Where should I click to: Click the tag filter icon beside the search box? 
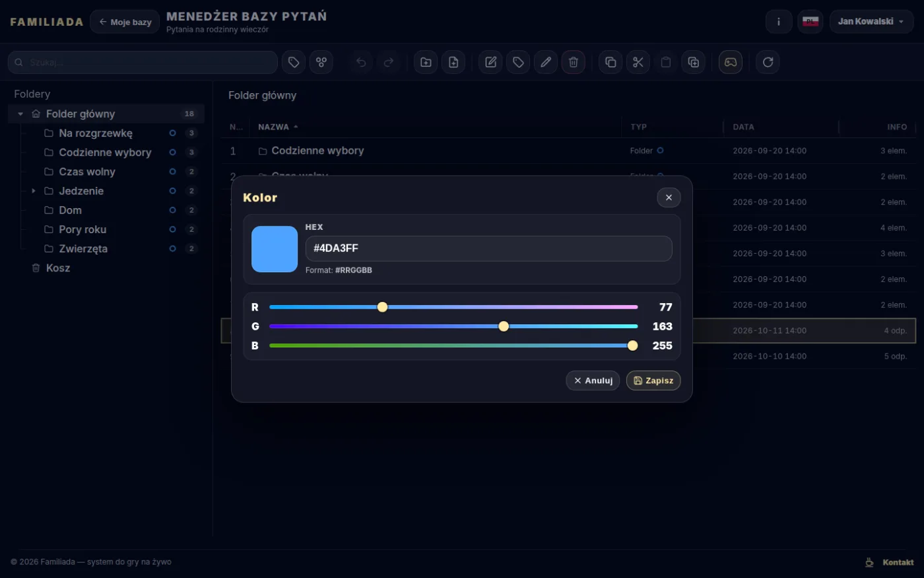pos(294,62)
